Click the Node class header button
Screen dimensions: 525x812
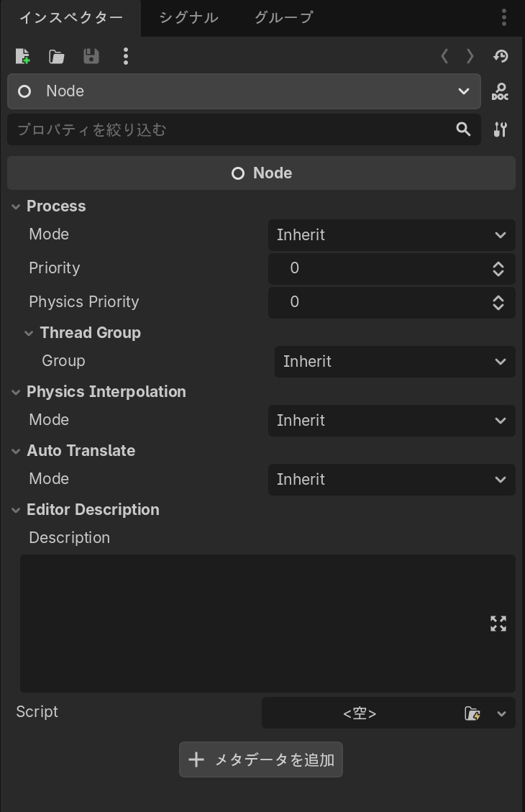262,173
